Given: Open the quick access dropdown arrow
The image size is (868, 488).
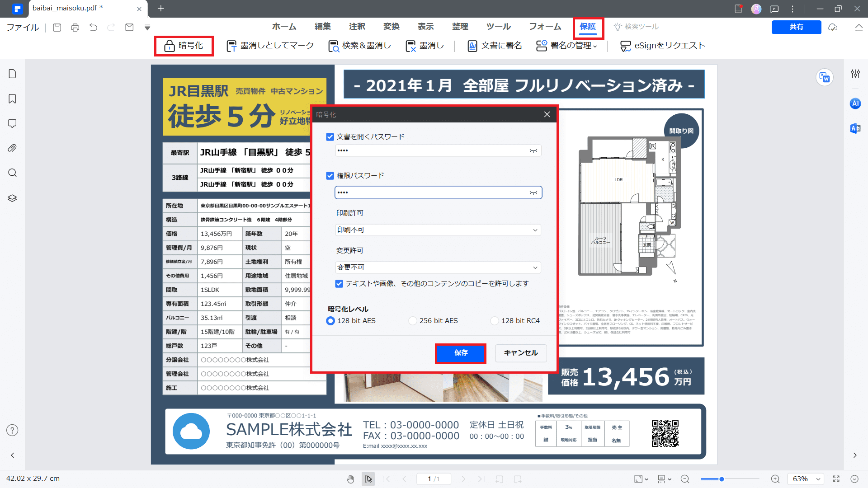Looking at the screenshot, I should tap(147, 28).
